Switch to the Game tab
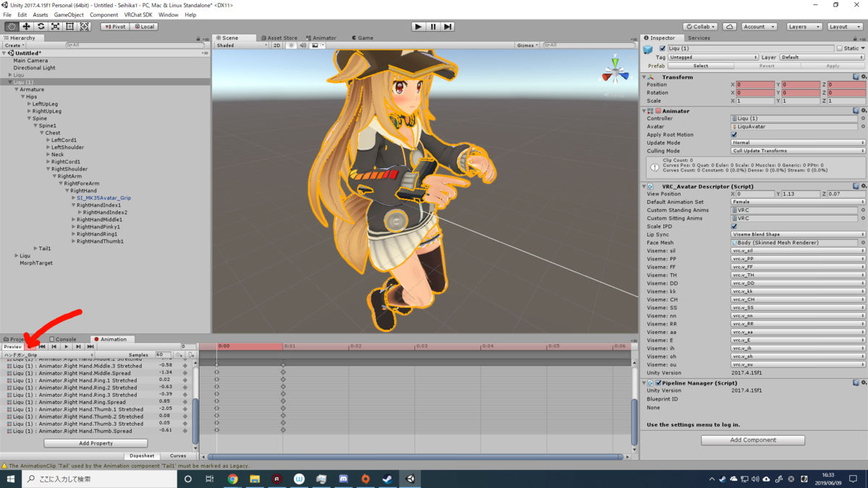This screenshot has height=488, width=868. [362, 38]
